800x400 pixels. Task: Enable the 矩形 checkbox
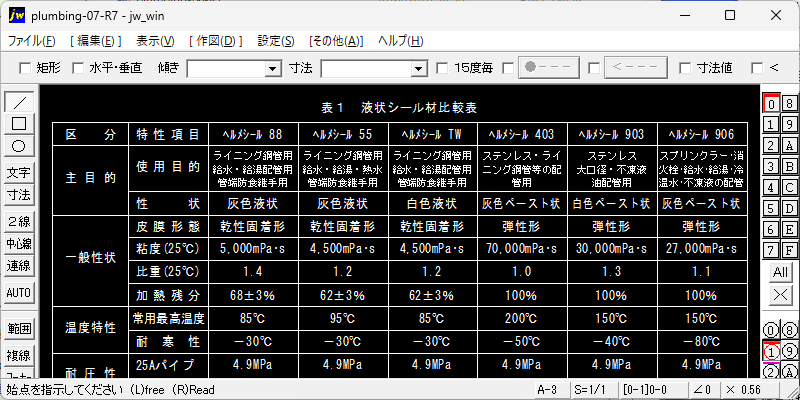pyautogui.click(x=24, y=68)
